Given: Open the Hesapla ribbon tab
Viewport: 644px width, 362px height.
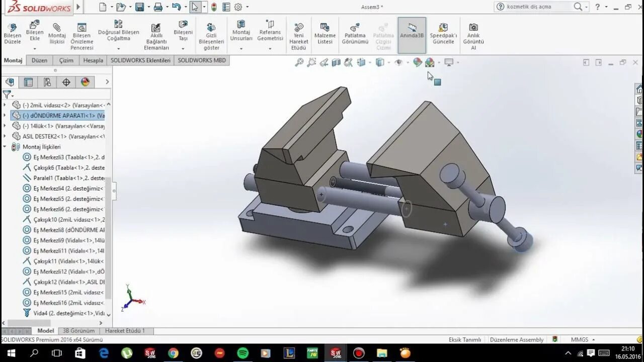Looking at the screenshot, I should click(x=93, y=60).
